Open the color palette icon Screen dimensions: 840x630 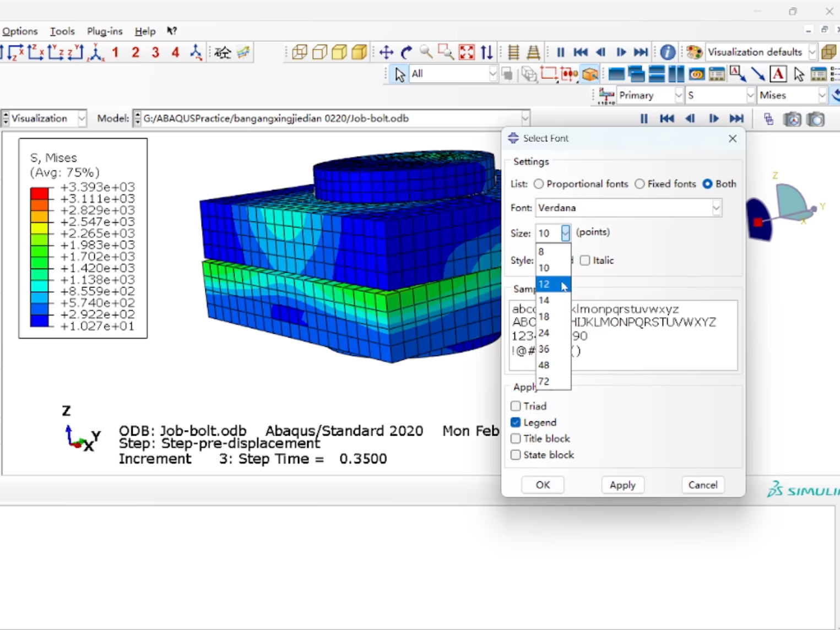695,52
